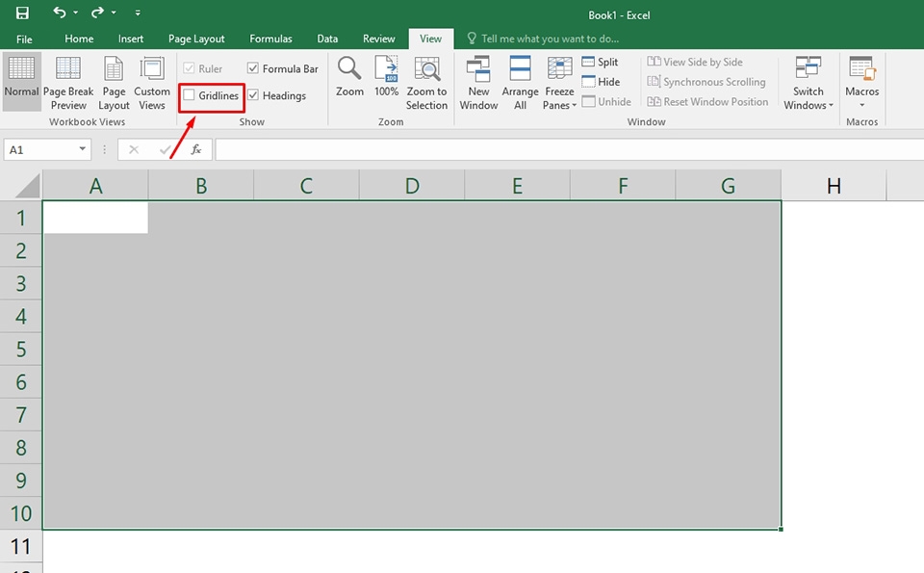Viewport: 924px width, 573px height.
Task: Click Synchronous Scrolling
Action: point(706,82)
